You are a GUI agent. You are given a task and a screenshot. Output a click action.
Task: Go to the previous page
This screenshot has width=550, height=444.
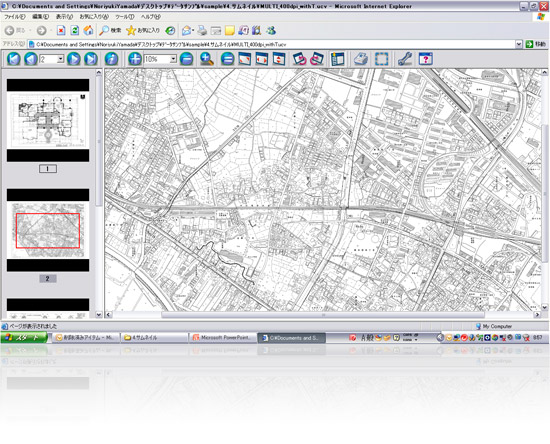(31, 59)
